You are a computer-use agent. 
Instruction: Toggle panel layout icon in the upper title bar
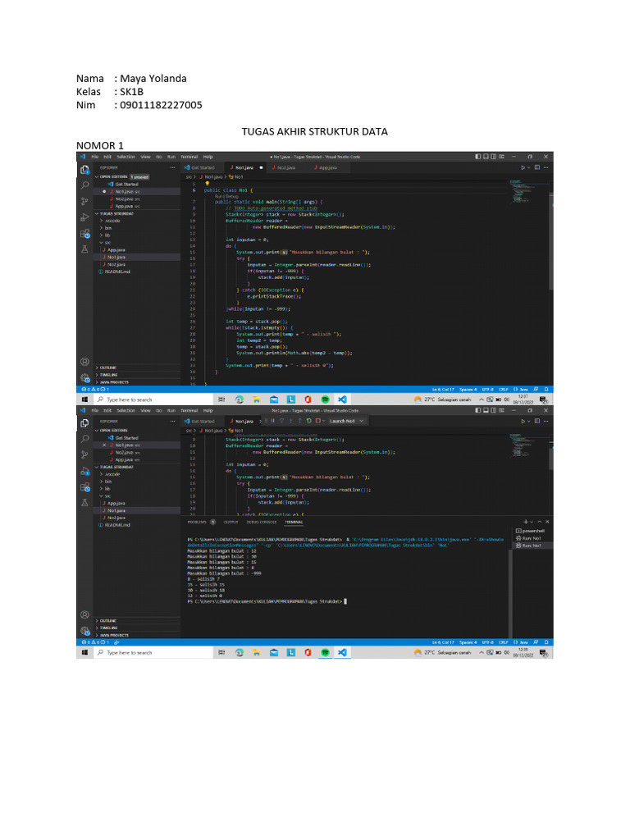(486, 157)
